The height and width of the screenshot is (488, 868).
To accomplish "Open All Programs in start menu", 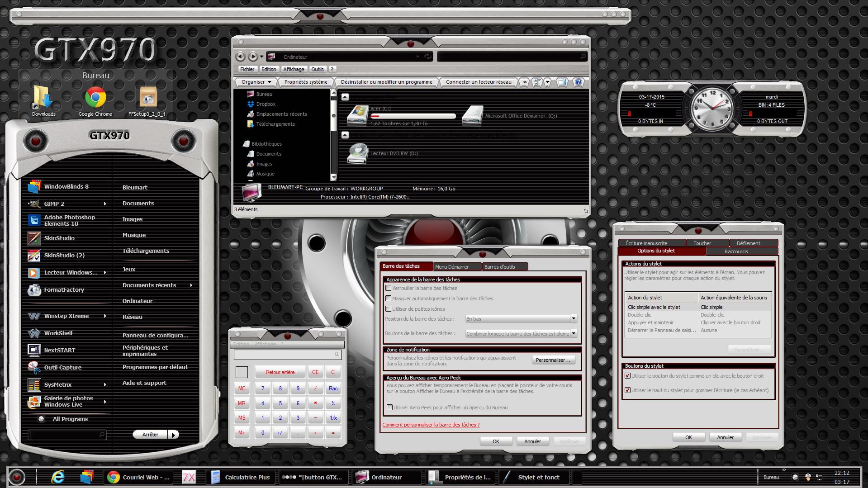I will [x=70, y=419].
